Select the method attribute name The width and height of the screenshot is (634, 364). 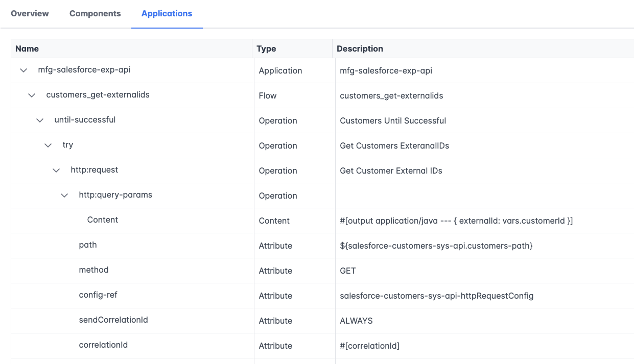(94, 270)
